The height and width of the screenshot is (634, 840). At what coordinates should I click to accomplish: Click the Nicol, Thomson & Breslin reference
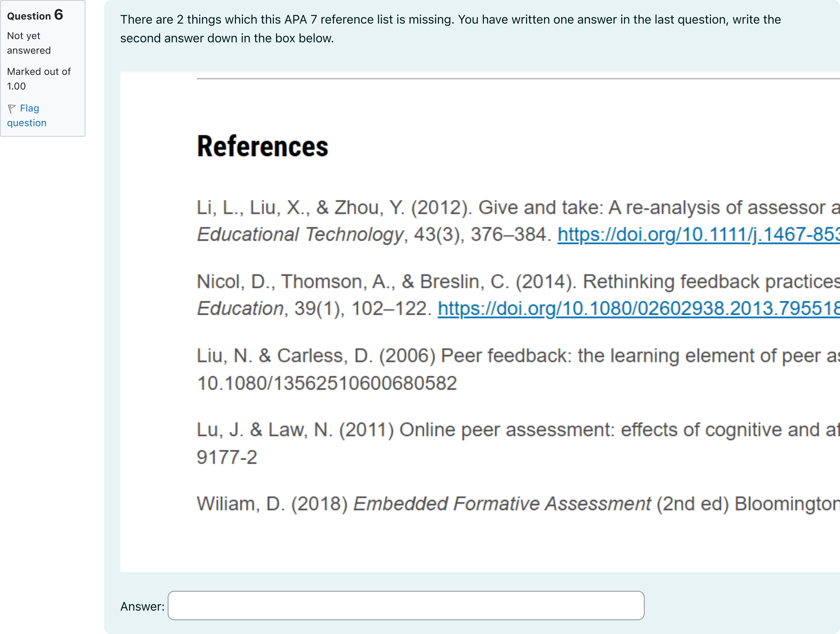point(518,295)
